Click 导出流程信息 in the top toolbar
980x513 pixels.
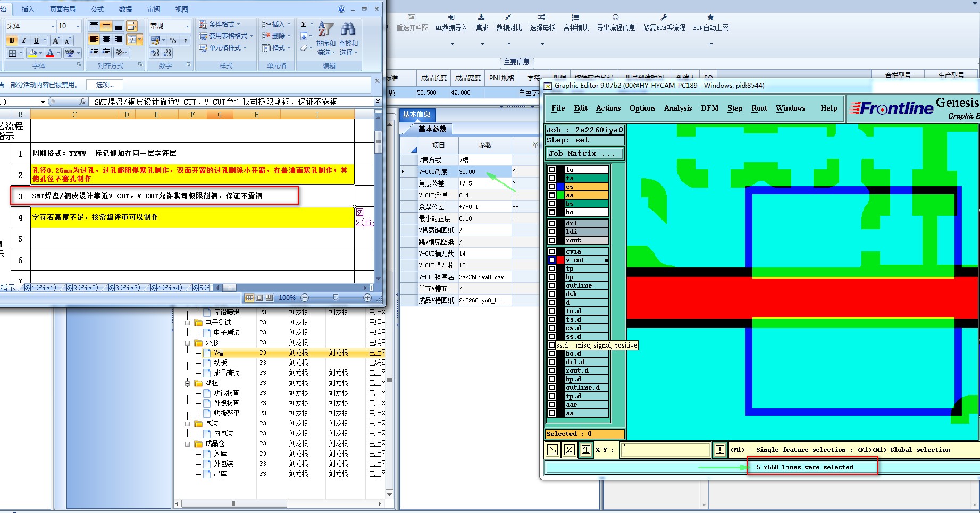616,23
